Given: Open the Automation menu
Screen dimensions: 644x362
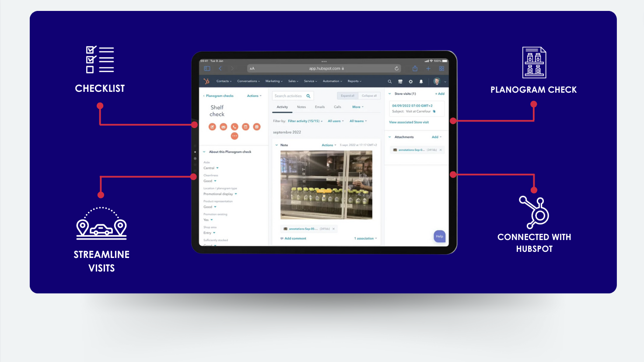Looking at the screenshot, I should (x=332, y=81).
